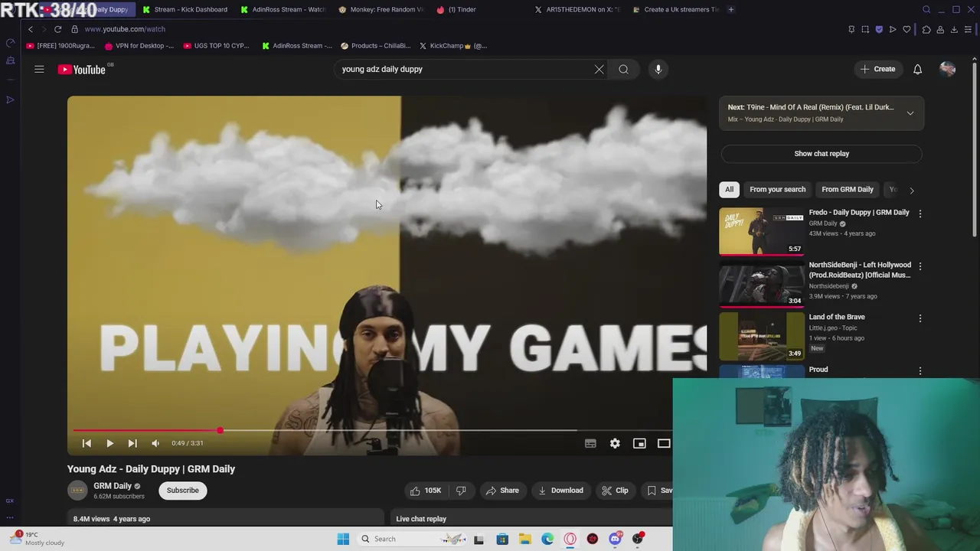The image size is (980, 551).
Task: Go to the YouTube home logo
Action: [82, 70]
